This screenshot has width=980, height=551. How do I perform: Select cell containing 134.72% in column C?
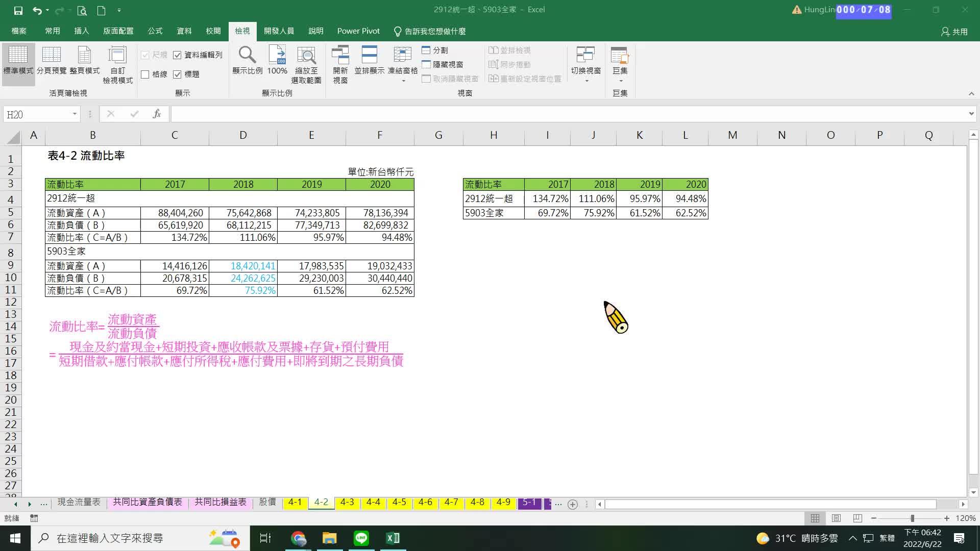[175, 238]
